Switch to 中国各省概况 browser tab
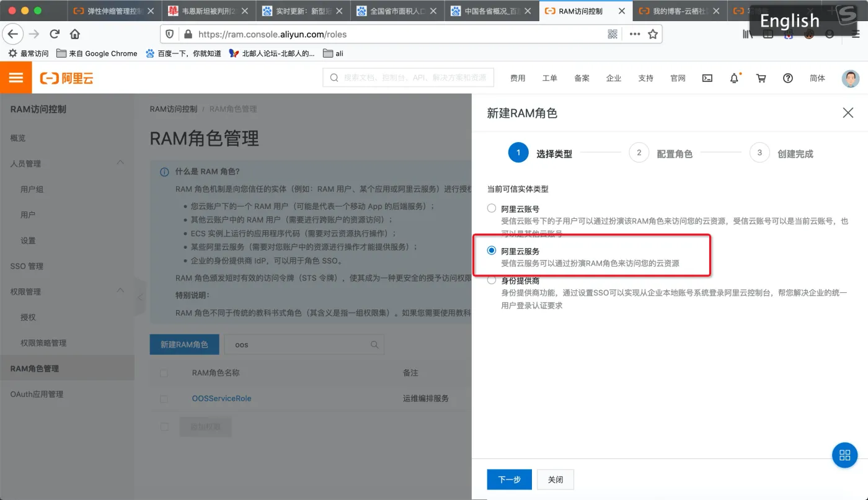The height and width of the screenshot is (500, 868). 492,11
